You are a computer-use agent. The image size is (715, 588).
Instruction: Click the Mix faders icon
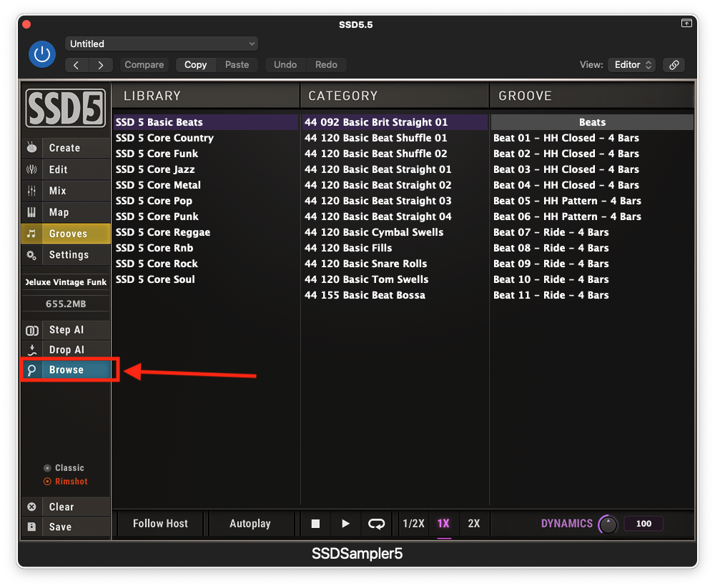click(31, 191)
